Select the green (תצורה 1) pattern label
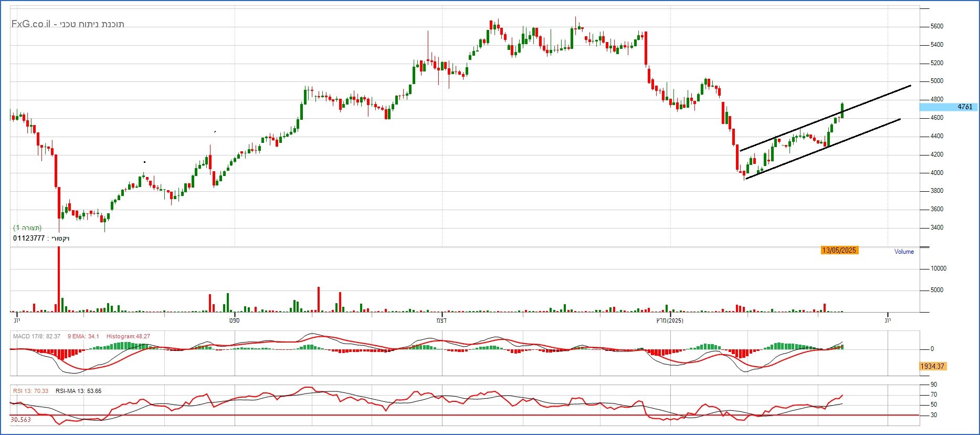The width and height of the screenshot is (980, 435). (x=27, y=228)
